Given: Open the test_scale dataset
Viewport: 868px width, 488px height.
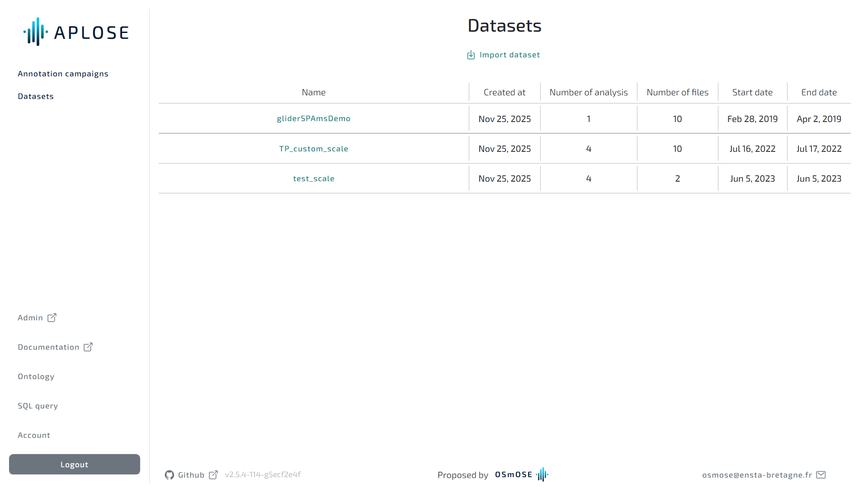Looking at the screenshot, I should (x=313, y=178).
